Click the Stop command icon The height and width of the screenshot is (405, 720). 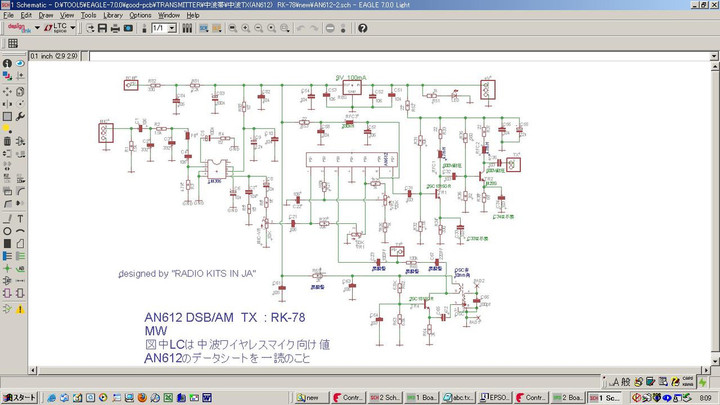(330, 28)
